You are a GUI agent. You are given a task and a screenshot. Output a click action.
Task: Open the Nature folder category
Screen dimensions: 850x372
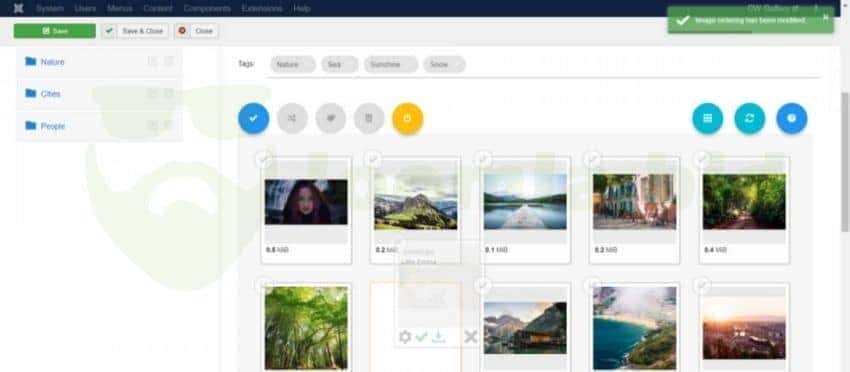53,62
